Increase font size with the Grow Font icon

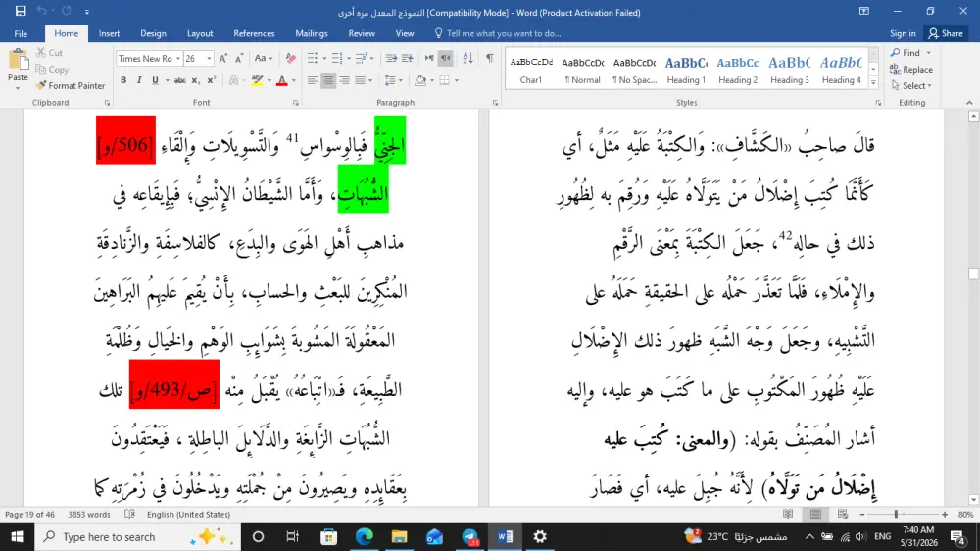(223, 58)
